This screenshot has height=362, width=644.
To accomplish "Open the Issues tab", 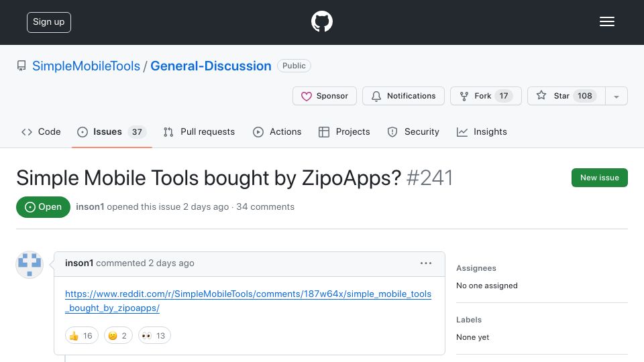I will (112, 132).
